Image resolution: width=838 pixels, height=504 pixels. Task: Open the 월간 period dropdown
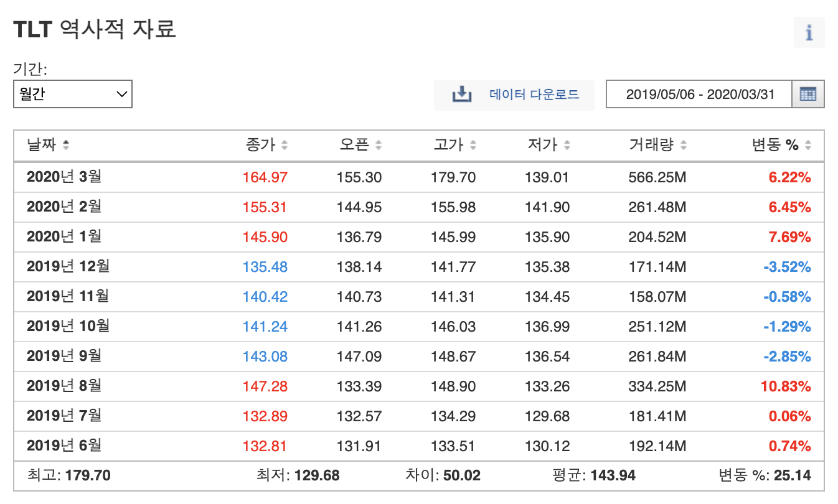[x=73, y=94]
